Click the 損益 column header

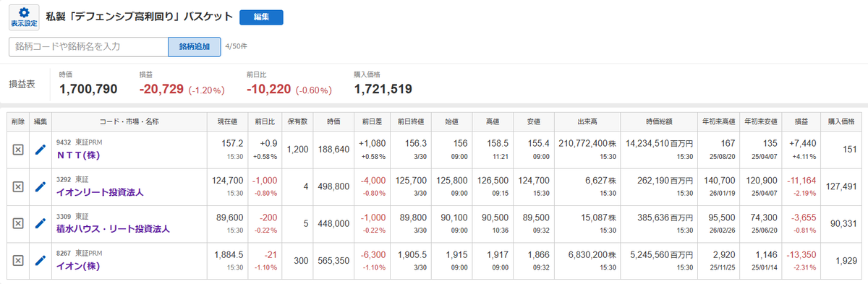click(x=802, y=121)
